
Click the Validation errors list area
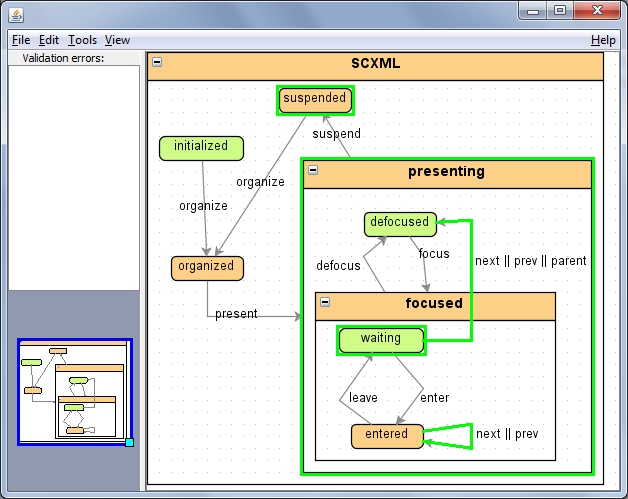74,177
